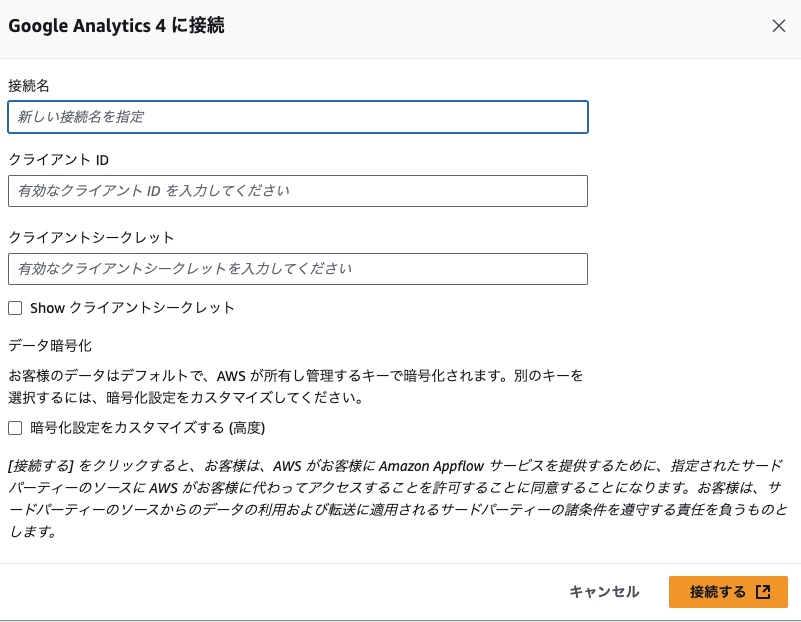This screenshot has width=801, height=622.
Task: Click the orange 接続する button
Action: 728,592
